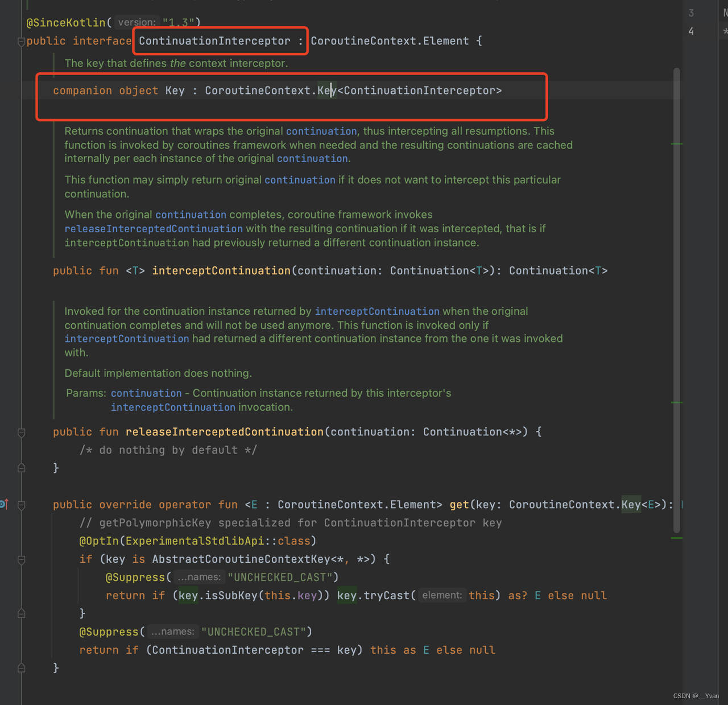Click the 'companion' keyword

(x=82, y=90)
